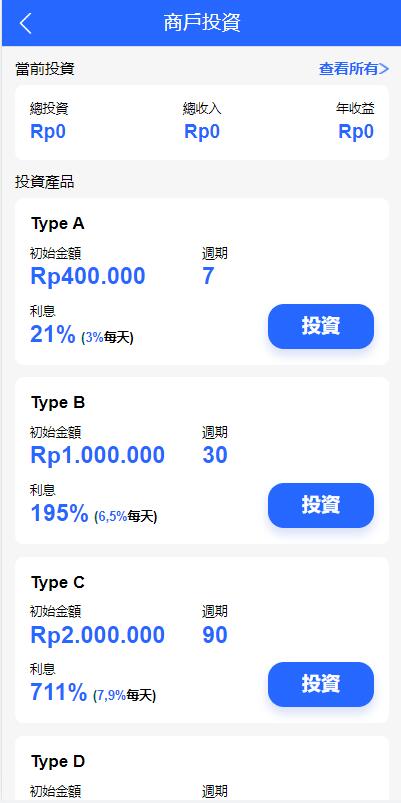Click the 21% interest rate

click(x=53, y=335)
